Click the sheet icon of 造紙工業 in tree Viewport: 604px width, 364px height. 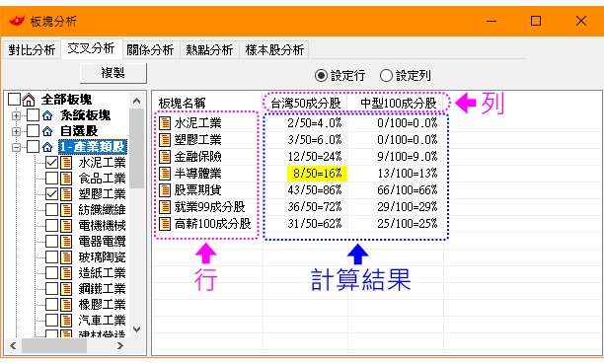click(66, 273)
